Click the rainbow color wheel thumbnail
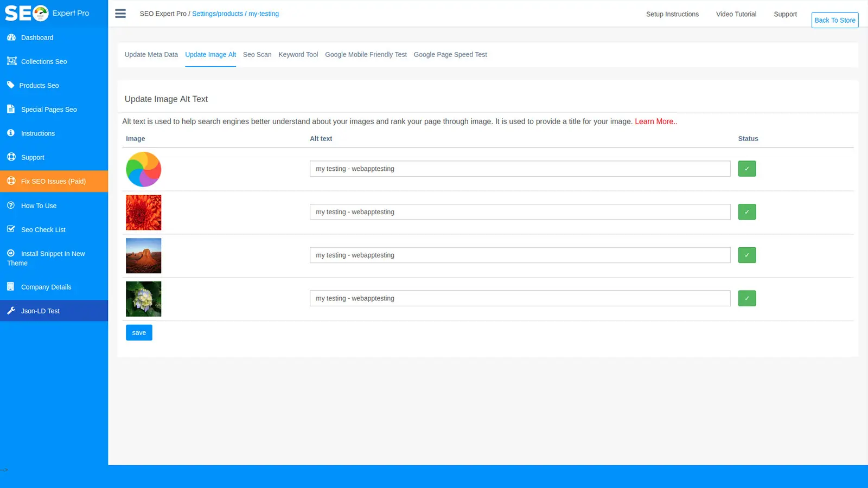The height and width of the screenshot is (488, 868). 143,169
